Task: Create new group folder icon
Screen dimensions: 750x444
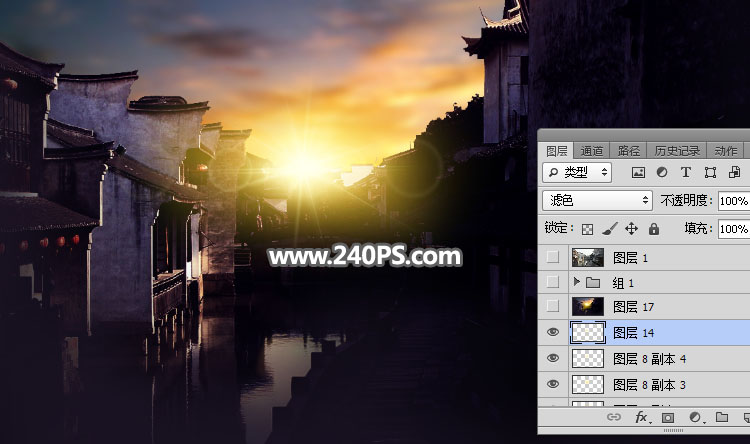Action: 722,417
